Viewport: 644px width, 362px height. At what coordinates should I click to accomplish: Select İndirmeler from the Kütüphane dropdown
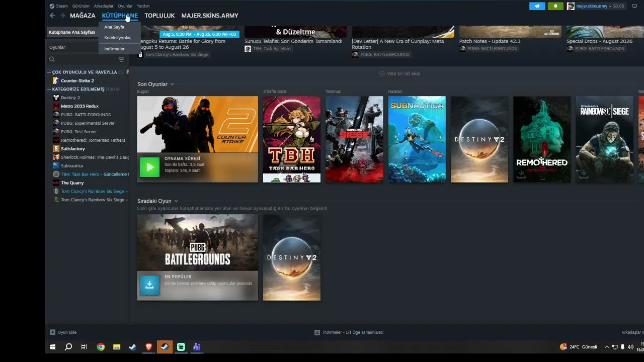pos(114,49)
